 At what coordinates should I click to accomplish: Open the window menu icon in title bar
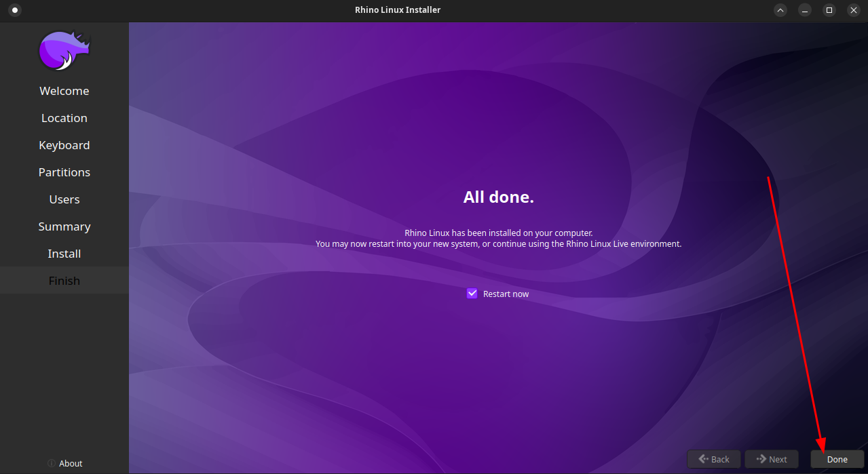coord(15,10)
